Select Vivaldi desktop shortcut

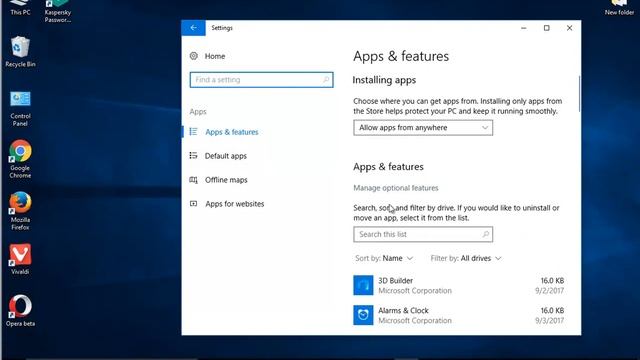(x=20, y=259)
